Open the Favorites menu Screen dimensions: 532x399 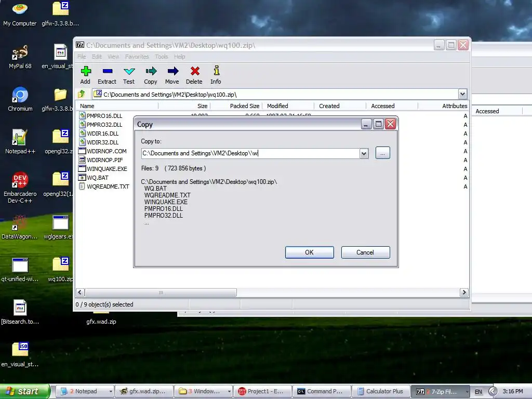[x=137, y=57]
